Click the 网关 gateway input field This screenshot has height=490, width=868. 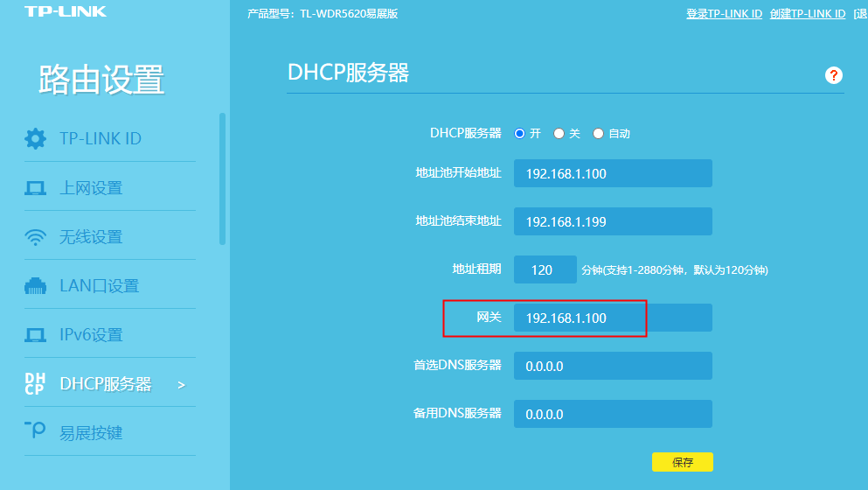[x=613, y=318]
